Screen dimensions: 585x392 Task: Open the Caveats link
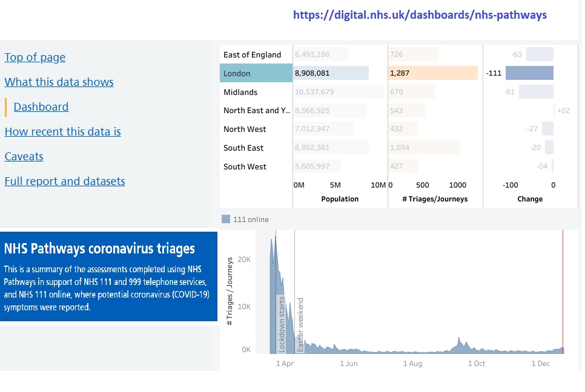click(x=24, y=157)
